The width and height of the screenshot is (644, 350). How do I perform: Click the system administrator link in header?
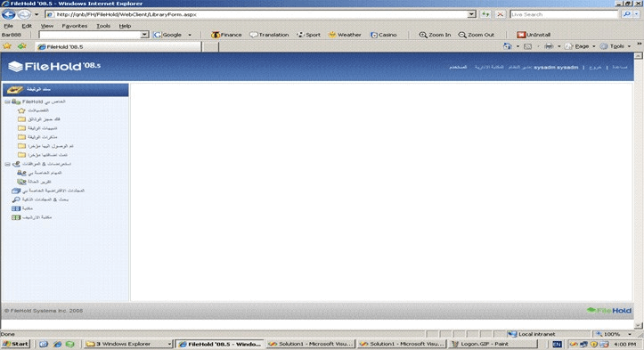[x=520, y=67]
